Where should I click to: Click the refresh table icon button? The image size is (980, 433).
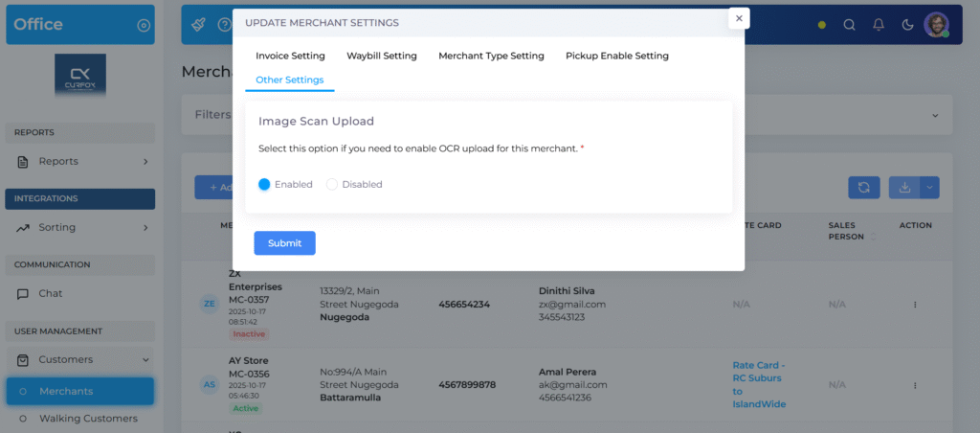pos(863,188)
